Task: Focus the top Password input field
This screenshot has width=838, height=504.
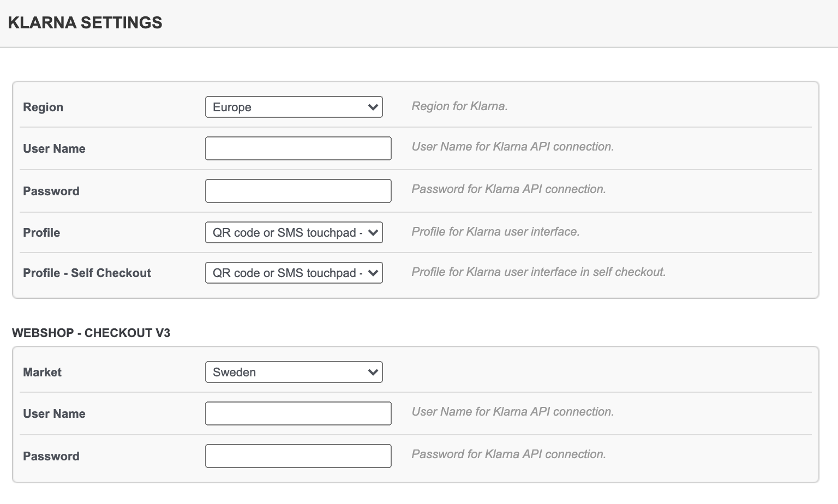Action: coord(298,191)
